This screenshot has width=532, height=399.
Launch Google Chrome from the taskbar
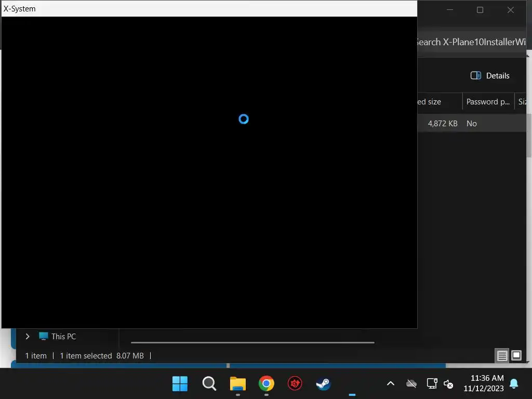point(267,384)
